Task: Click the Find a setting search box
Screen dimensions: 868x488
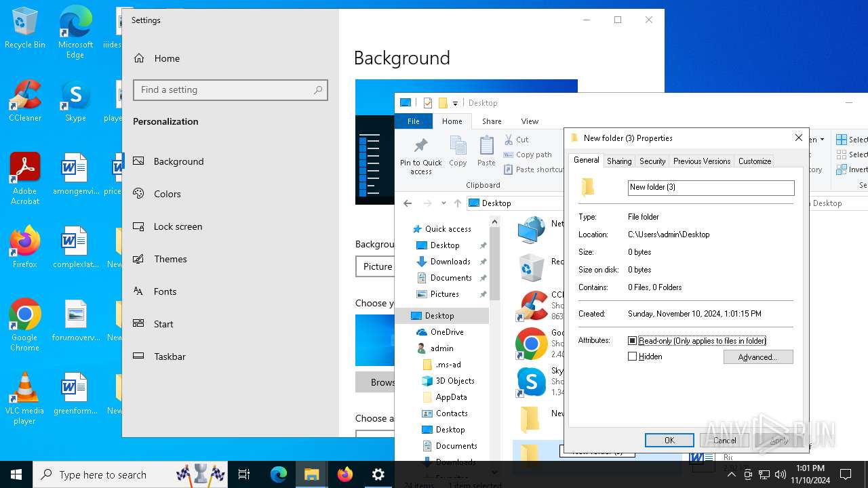Action: (x=231, y=90)
